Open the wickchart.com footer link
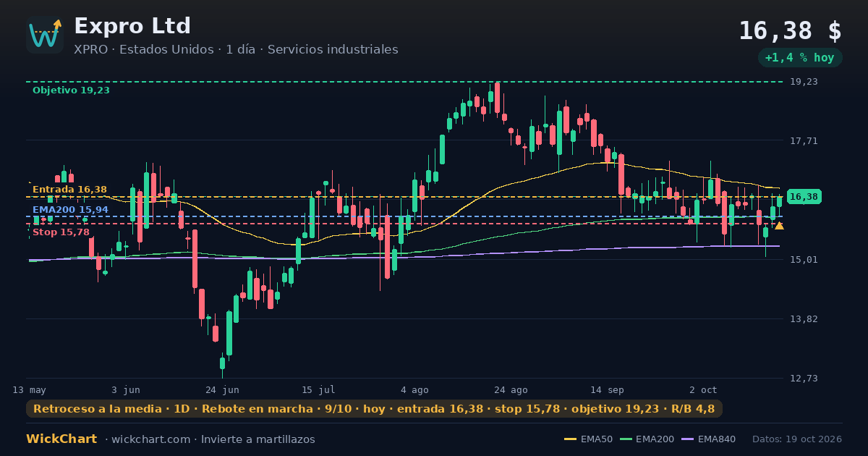Viewport: 868px width, 456px height. (x=150, y=439)
